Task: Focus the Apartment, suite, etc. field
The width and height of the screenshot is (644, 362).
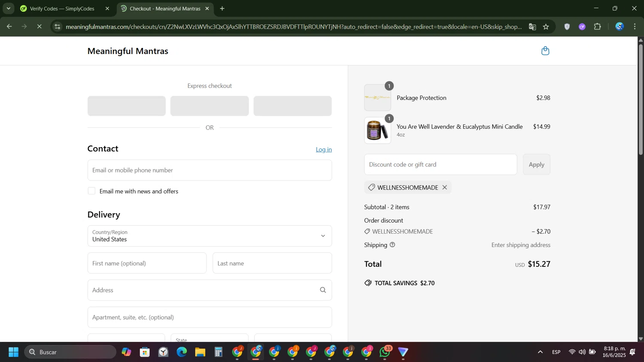Action: [210, 317]
